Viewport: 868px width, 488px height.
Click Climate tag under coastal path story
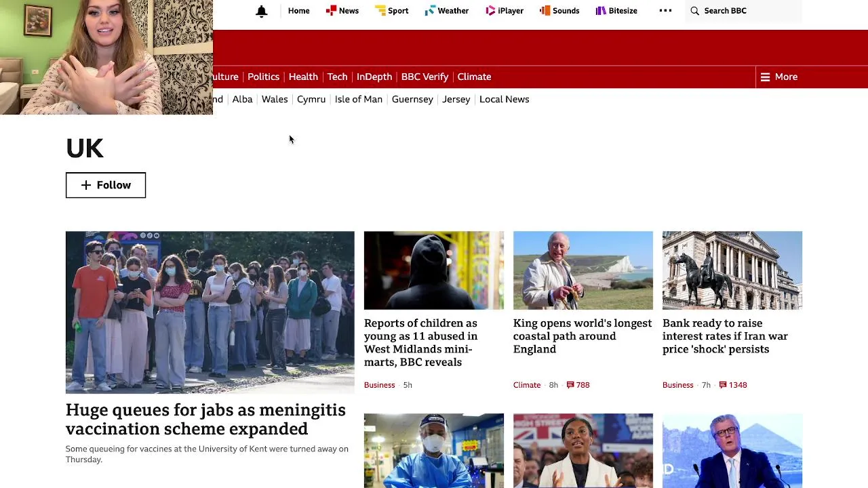(527, 385)
